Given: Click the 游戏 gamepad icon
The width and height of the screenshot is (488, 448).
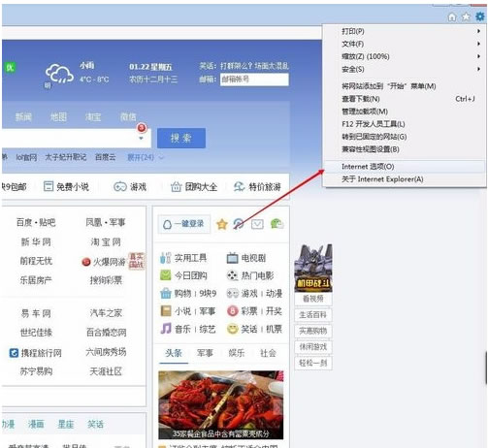Looking at the screenshot, I should tap(120, 186).
